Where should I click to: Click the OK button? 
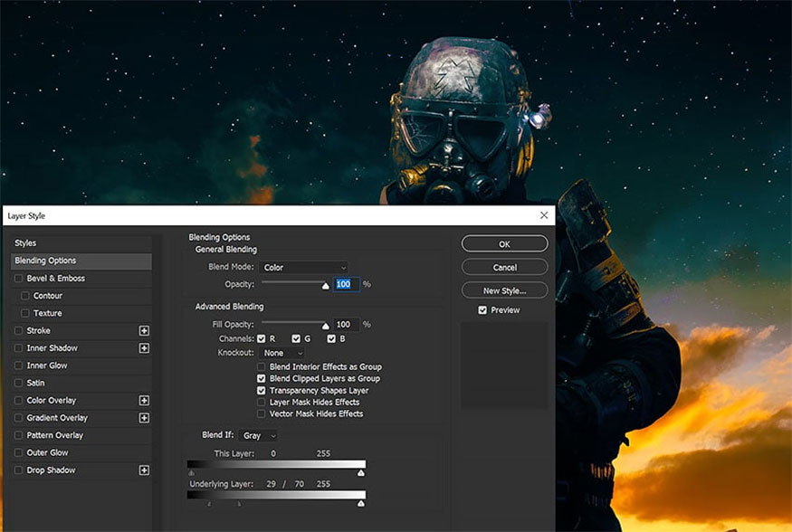[x=504, y=243]
